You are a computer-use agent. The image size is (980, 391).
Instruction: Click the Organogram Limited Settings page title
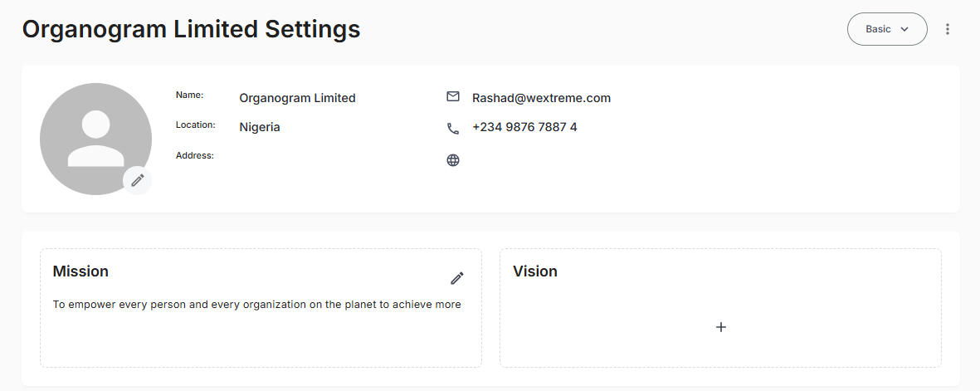[191, 29]
